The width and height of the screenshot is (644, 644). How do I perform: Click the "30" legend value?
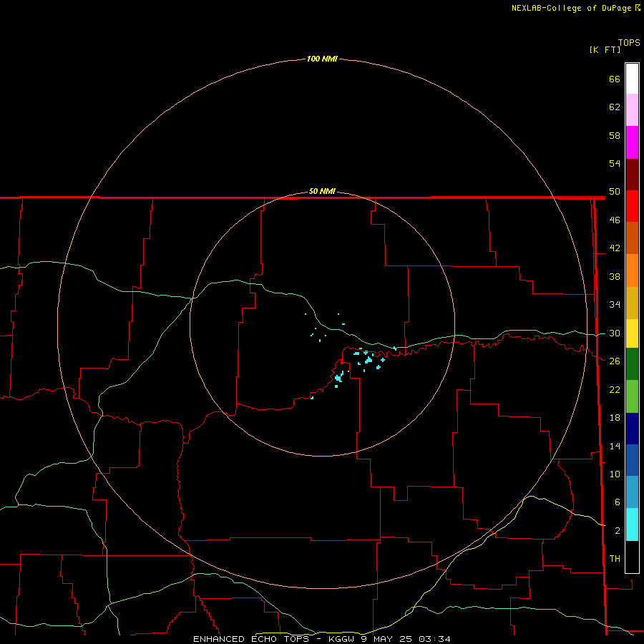click(615, 333)
